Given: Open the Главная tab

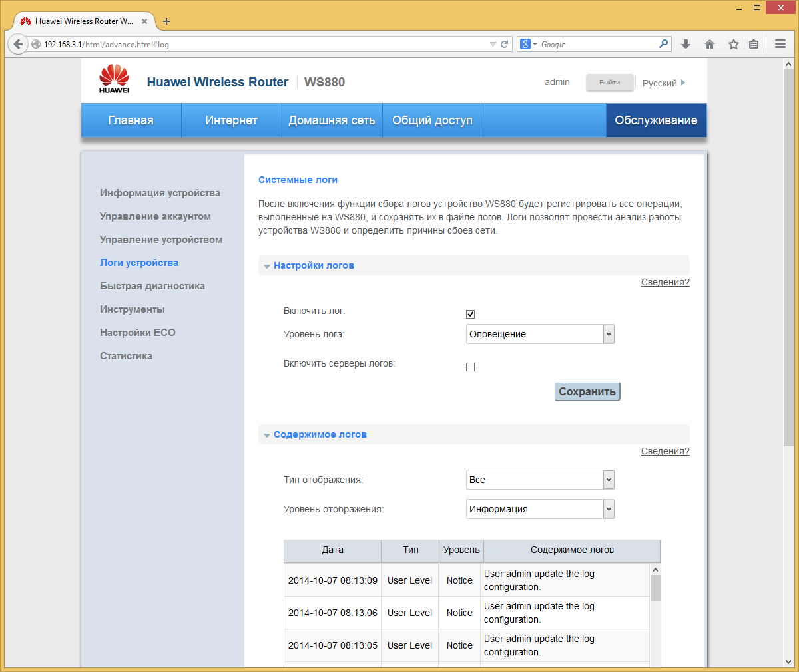Looking at the screenshot, I should coord(131,120).
